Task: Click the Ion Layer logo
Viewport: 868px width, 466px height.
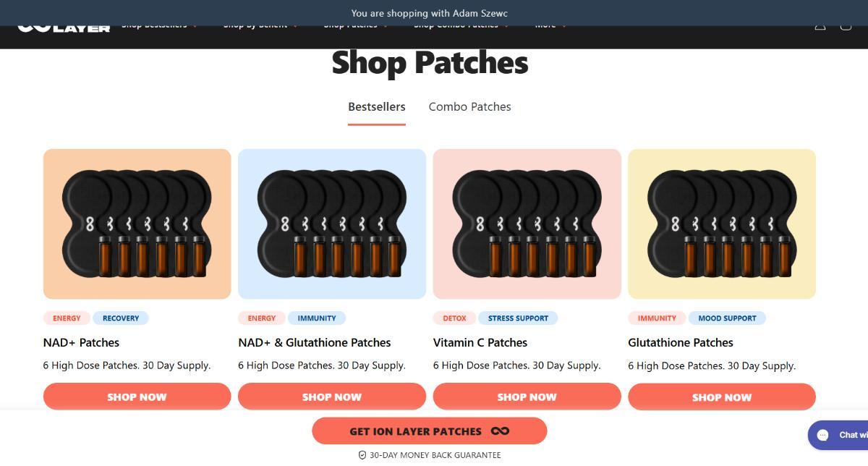Action: pos(64,28)
